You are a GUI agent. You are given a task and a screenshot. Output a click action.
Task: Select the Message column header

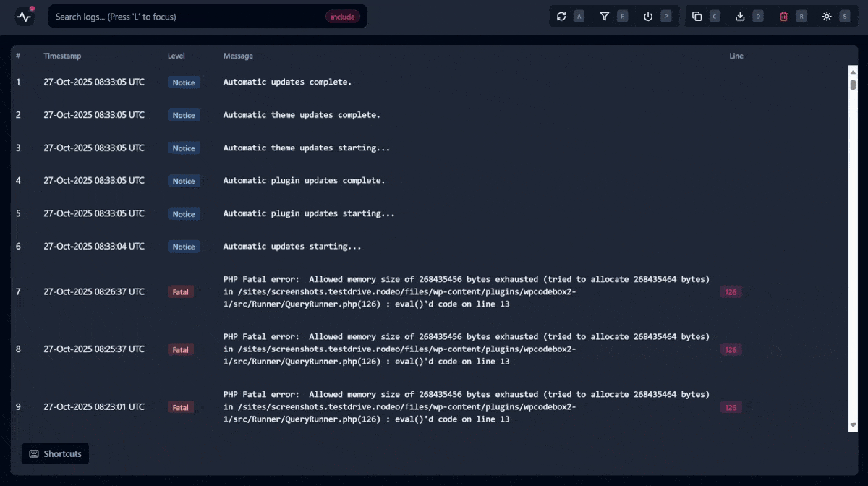pyautogui.click(x=239, y=56)
